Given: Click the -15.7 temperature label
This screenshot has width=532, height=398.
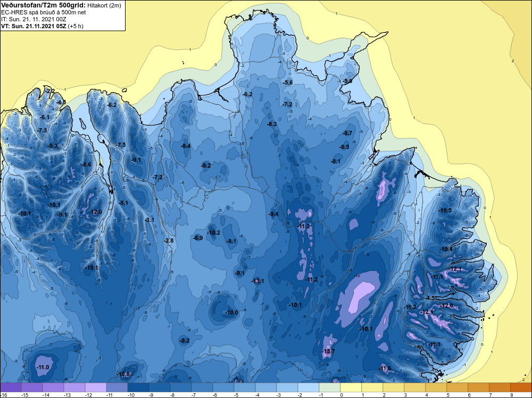Looking at the screenshot, I should [328, 351].
